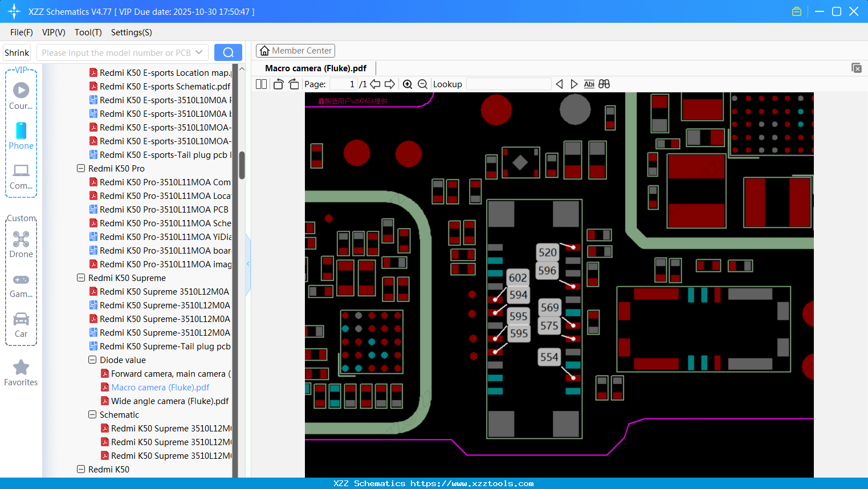Open the Tool(T) menu

point(88,32)
